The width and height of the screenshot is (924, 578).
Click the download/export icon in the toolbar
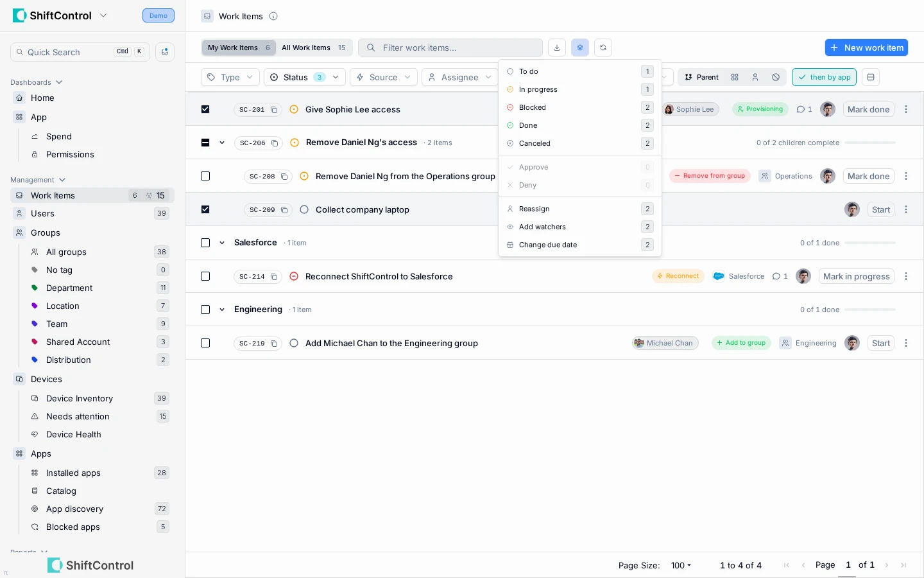557,48
